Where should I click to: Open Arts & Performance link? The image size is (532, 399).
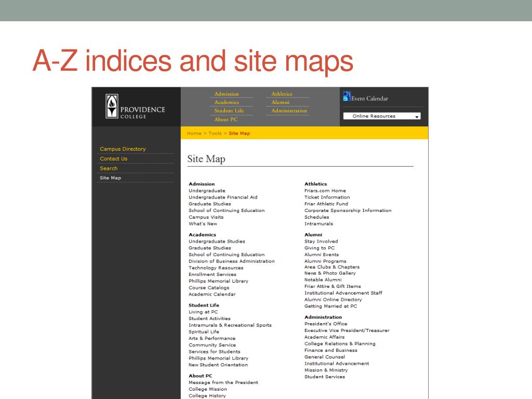(x=212, y=338)
